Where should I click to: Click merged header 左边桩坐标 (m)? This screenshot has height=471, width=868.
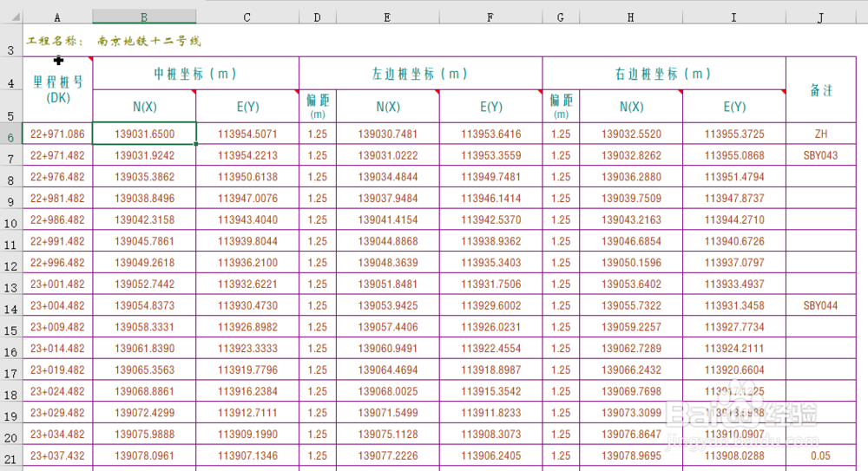(421, 74)
